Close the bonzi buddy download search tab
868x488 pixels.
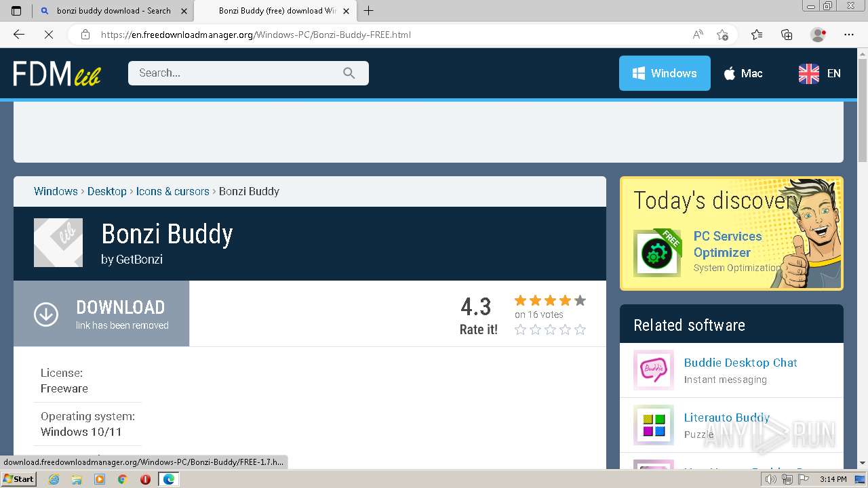pos(184,11)
